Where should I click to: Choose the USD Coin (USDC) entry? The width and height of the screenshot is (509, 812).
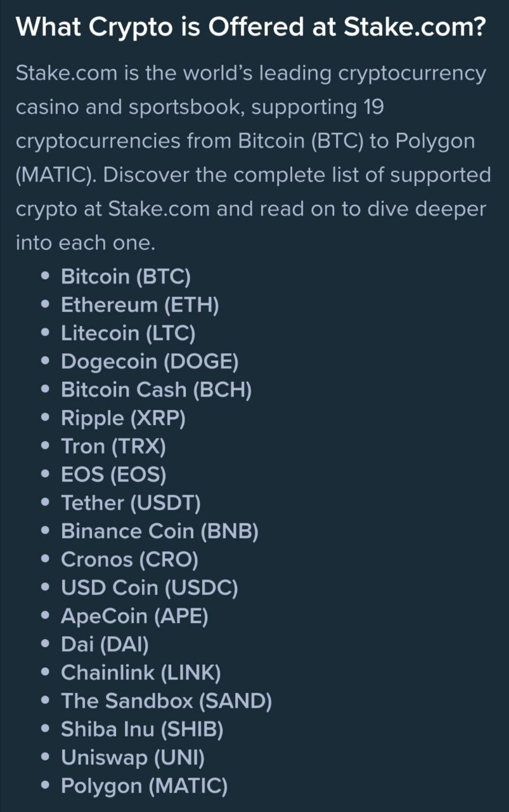point(150,587)
